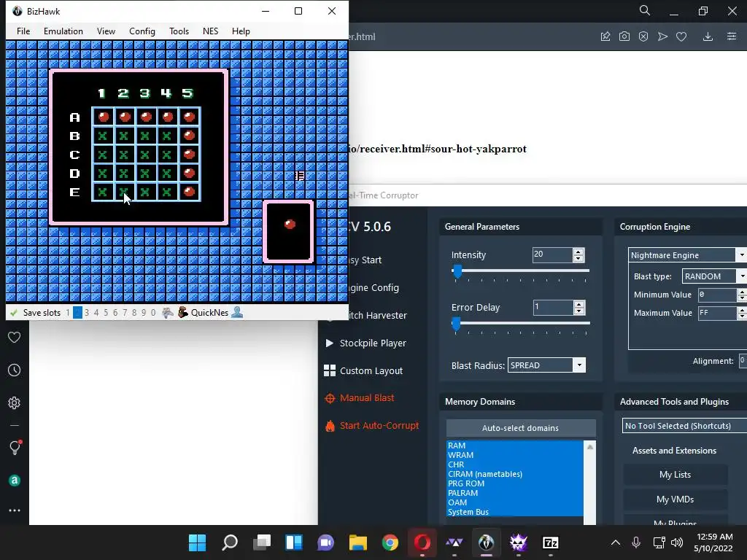The height and width of the screenshot is (560, 747).
Task: Select save slot 4 in BizHawk status bar
Action: click(x=96, y=312)
